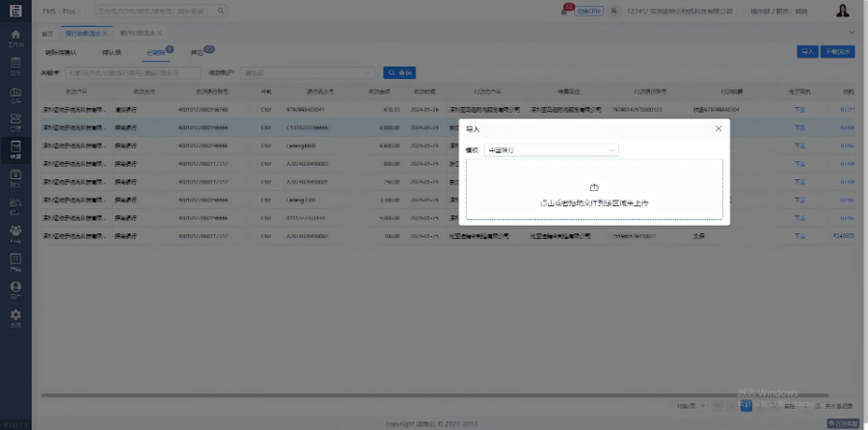868x430 pixels.
Task: Open the 10条/页 page size dropdown
Action: [689, 406]
